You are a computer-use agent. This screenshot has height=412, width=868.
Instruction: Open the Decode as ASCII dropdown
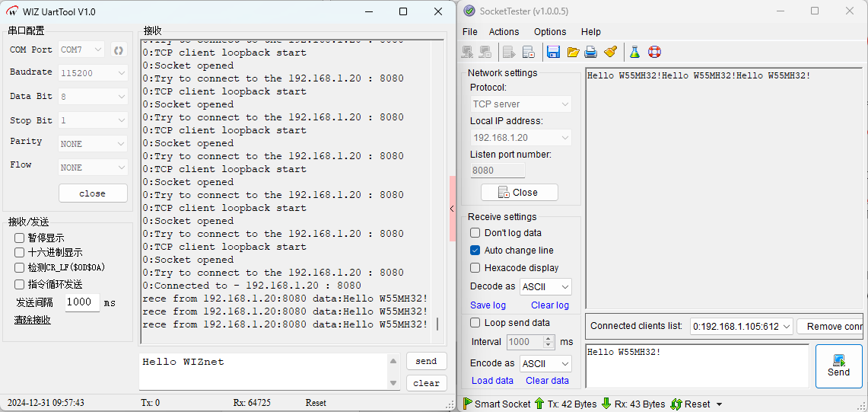point(545,287)
